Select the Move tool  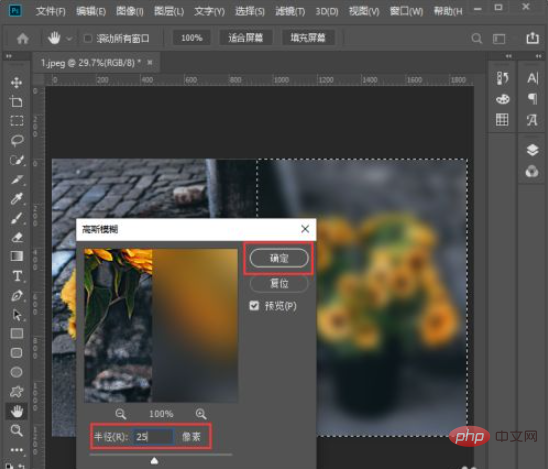(16, 82)
